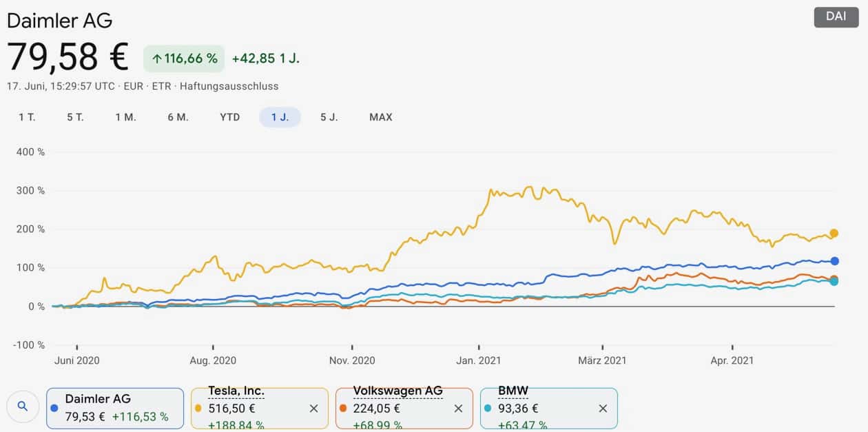Click the Juni 2020 axis label
The height and width of the screenshot is (432, 868).
[76, 360]
